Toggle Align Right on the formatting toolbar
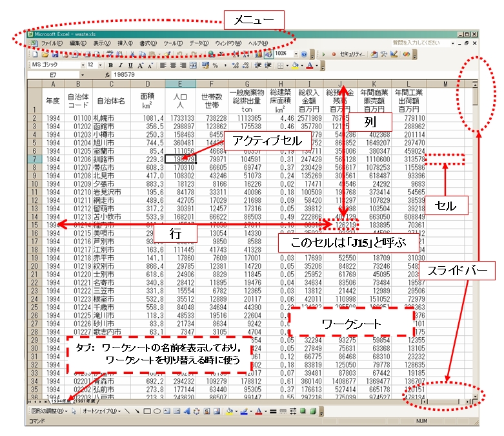 tap(183, 65)
